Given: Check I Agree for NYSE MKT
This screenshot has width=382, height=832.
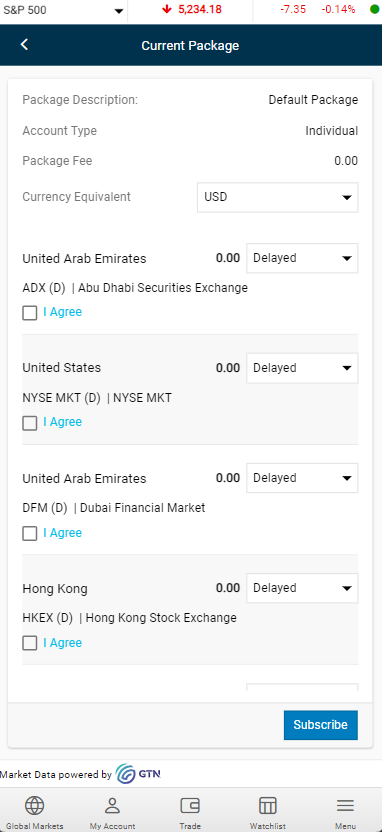Looking at the screenshot, I should 30,423.
